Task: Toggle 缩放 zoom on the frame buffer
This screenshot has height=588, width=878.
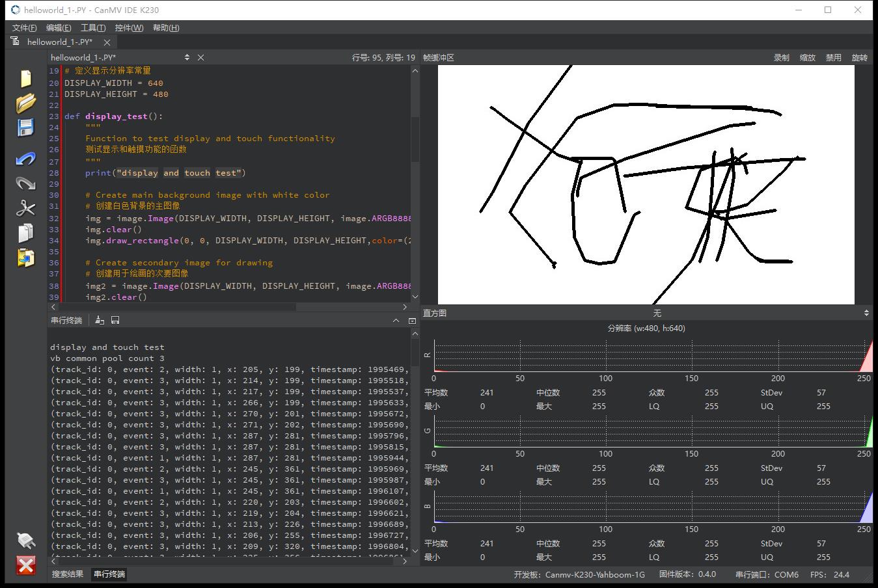Action: [807, 57]
